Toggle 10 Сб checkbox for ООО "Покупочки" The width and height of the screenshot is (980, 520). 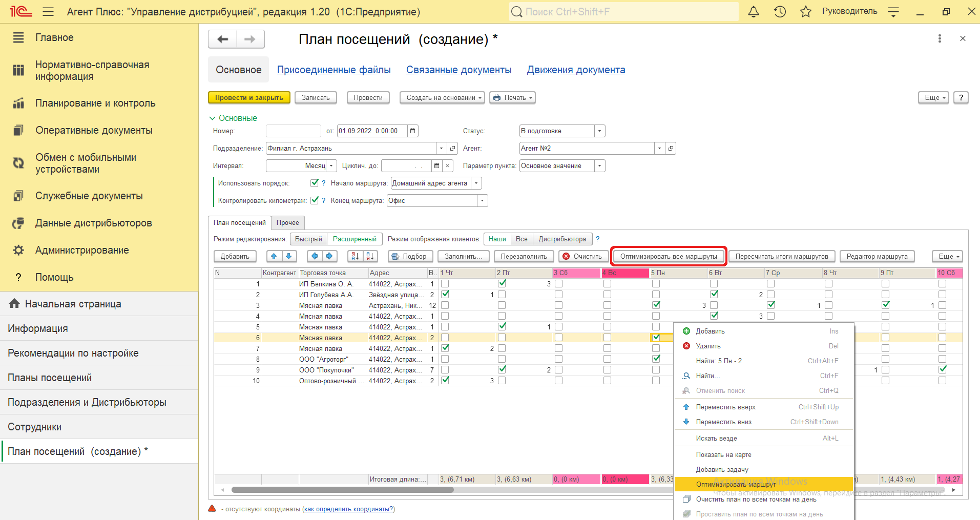pos(943,369)
